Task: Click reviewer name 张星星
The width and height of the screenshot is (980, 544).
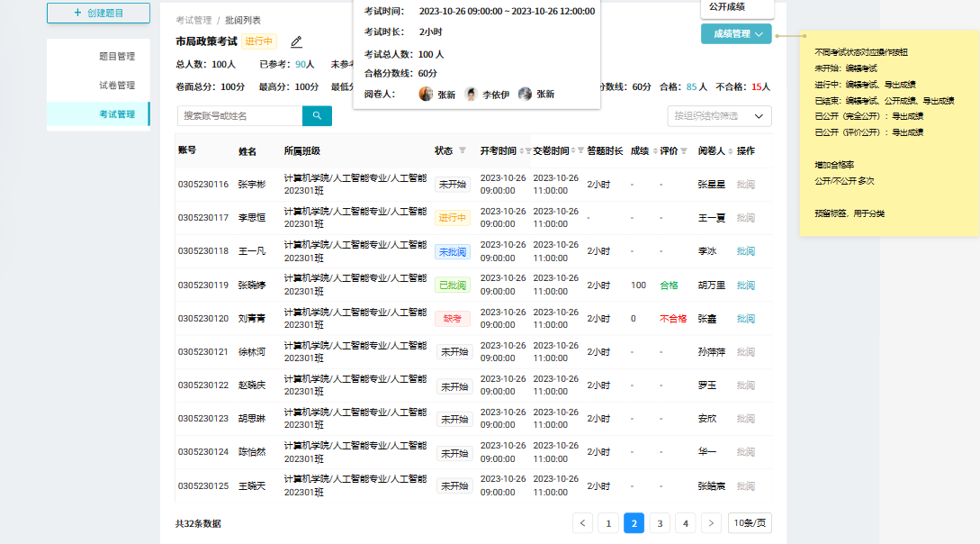Action: (712, 185)
